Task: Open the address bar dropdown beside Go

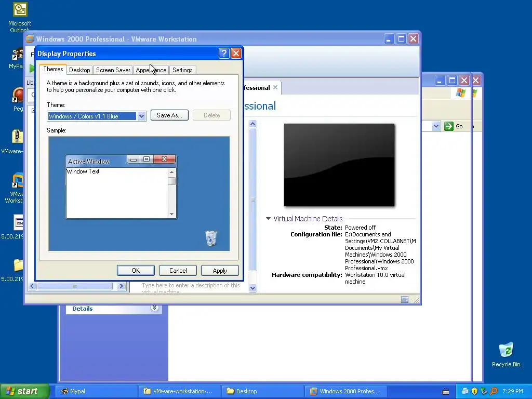Action: tap(436, 126)
